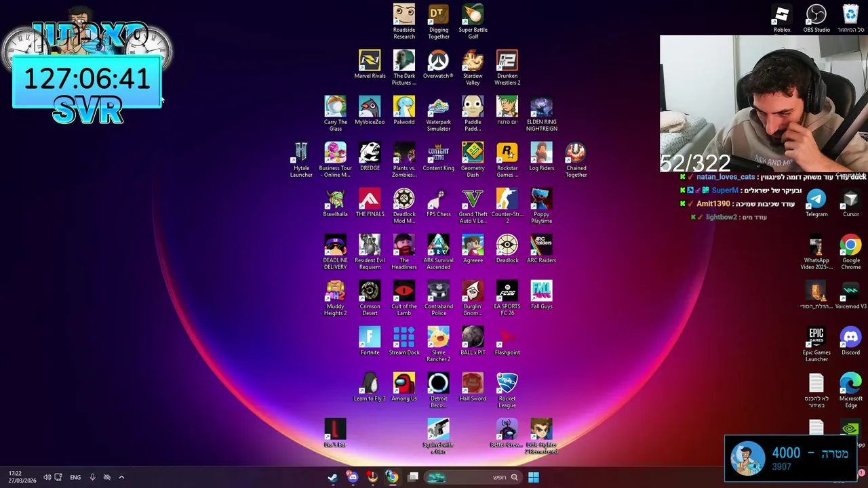868x488 pixels.
Task: Open Task View on the taskbar
Action: pos(413,477)
